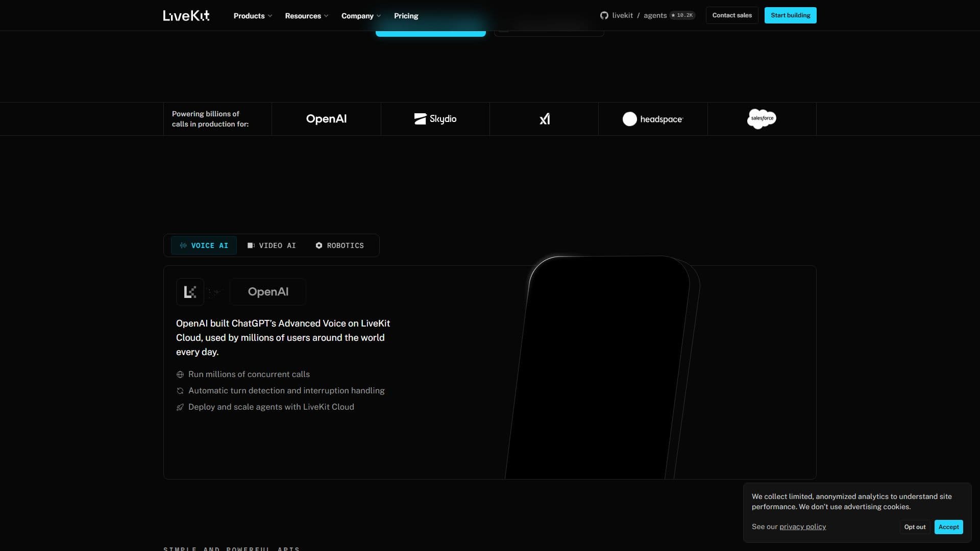
Task: Click the OpenAI badge in the card
Action: 268,292
